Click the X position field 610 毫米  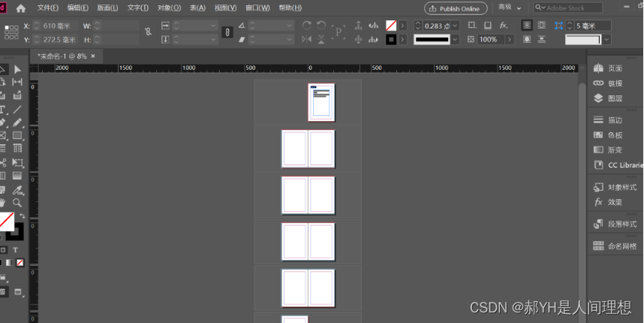(59, 26)
